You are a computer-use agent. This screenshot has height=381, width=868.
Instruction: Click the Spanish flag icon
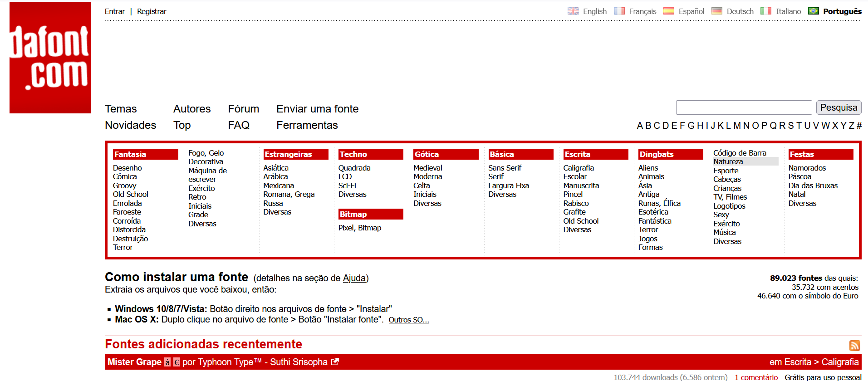[x=669, y=11]
